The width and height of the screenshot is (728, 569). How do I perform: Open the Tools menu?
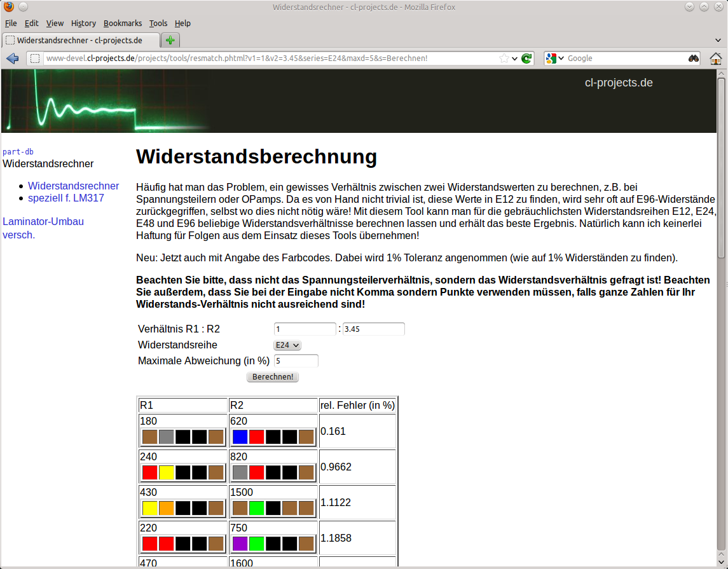click(158, 24)
